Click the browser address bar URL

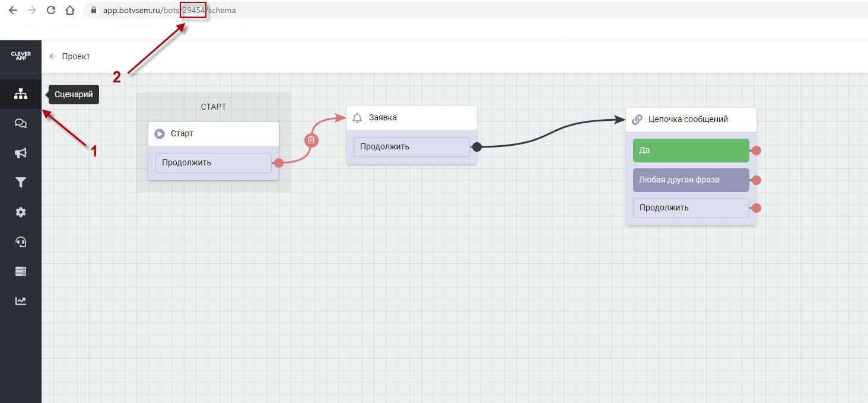click(169, 10)
